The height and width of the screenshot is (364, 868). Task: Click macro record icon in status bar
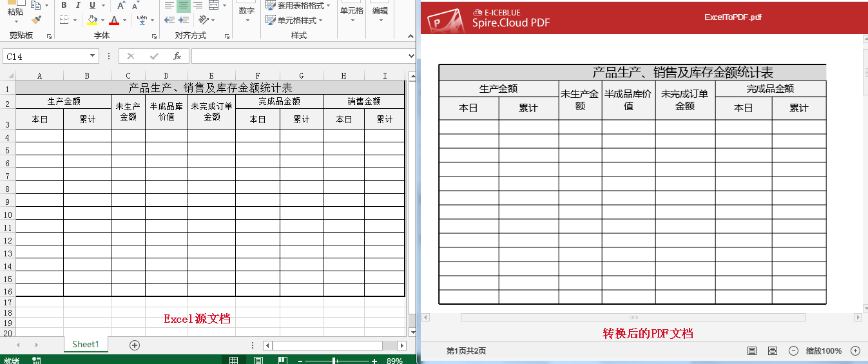pos(36,361)
